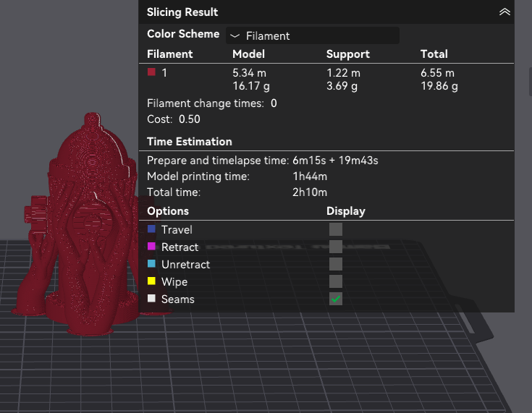The height and width of the screenshot is (413, 532).
Task: Click the Total column header
Action: pos(434,54)
